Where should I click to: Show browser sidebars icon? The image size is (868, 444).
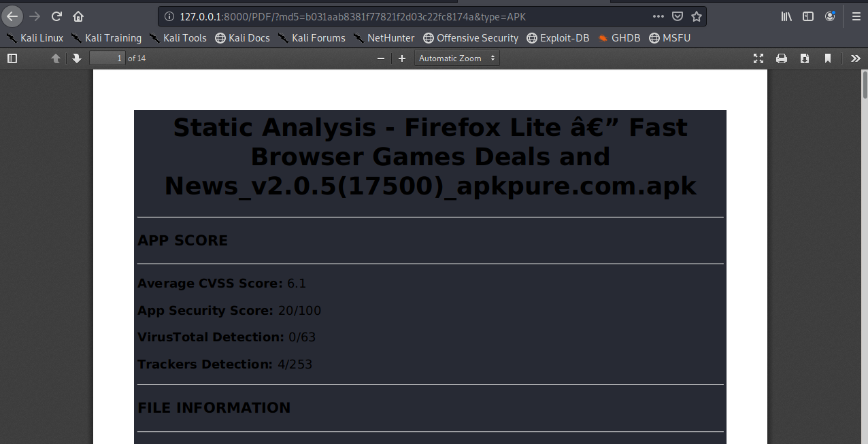click(x=808, y=16)
